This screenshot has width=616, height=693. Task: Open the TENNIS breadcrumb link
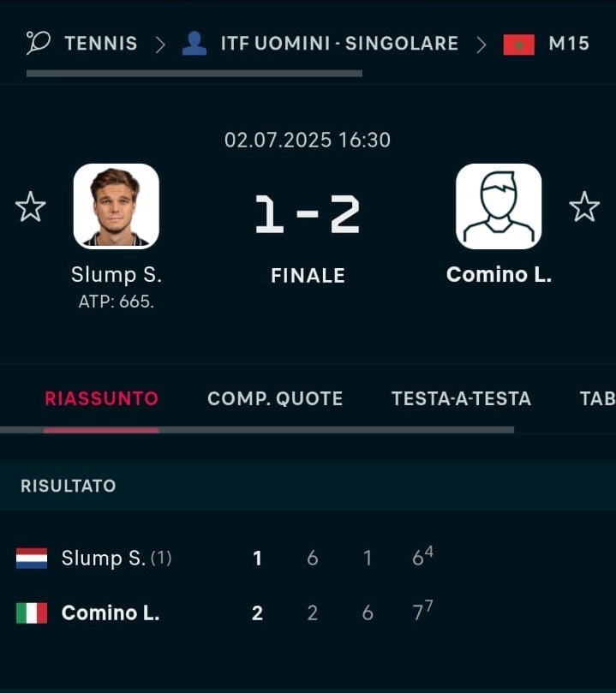(x=101, y=44)
